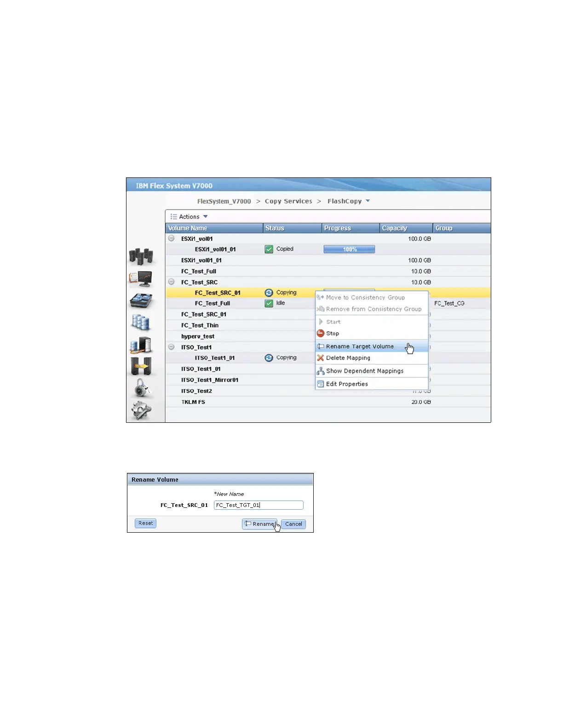Click the Actions list icon
Screen dimensions: 563x728
click(174, 217)
